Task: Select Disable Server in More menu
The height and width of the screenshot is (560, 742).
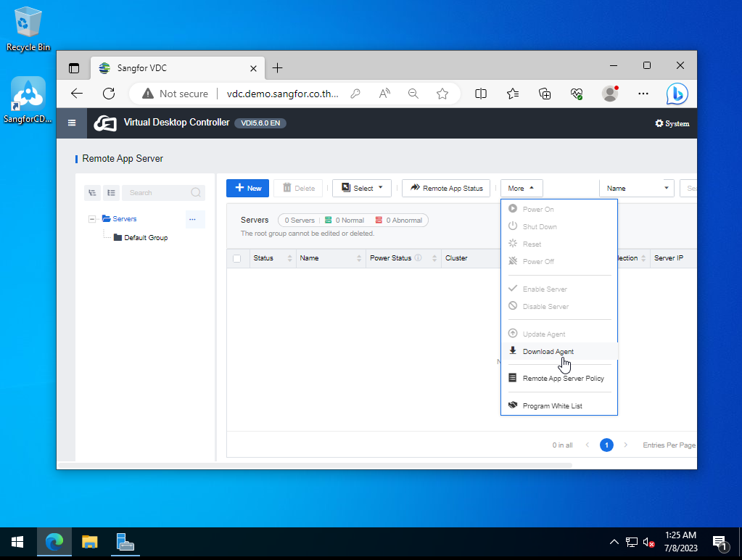Action: tap(559, 307)
